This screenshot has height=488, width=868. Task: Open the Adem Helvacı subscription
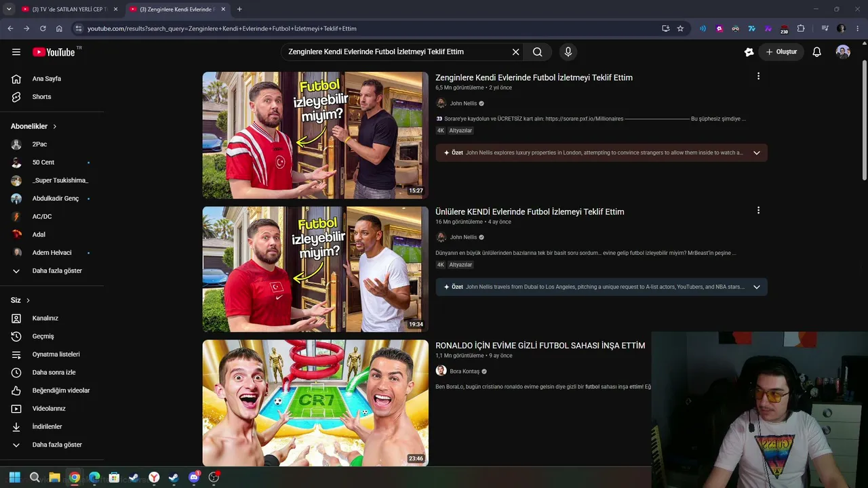[52, 253]
